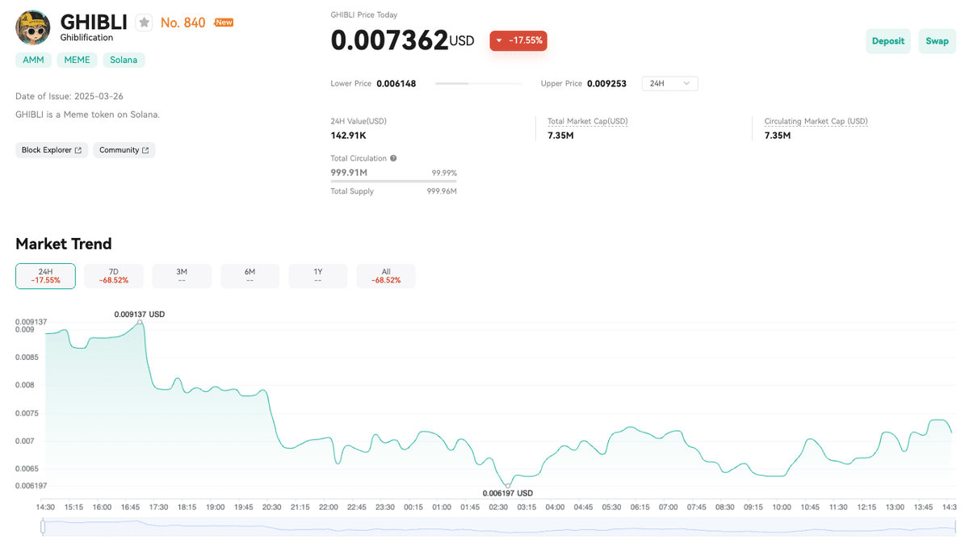Toggle the favorite star next to GHIBLI
The image size is (969, 560).
[144, 23]
